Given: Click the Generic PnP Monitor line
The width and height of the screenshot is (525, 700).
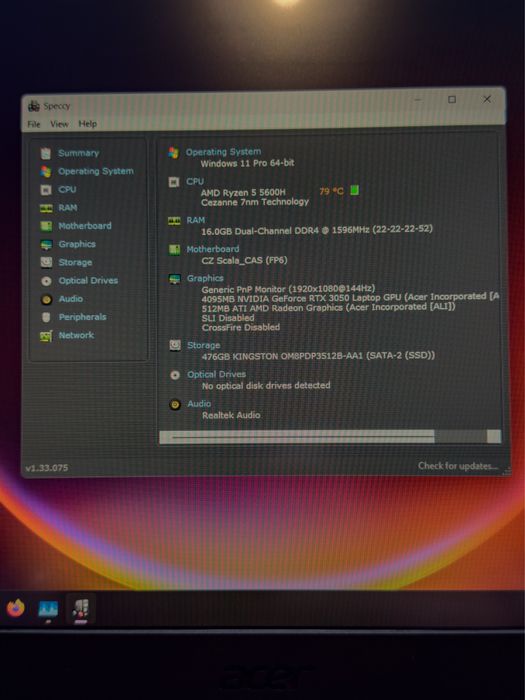Looking at the screenshot, I should pos(288,289).
